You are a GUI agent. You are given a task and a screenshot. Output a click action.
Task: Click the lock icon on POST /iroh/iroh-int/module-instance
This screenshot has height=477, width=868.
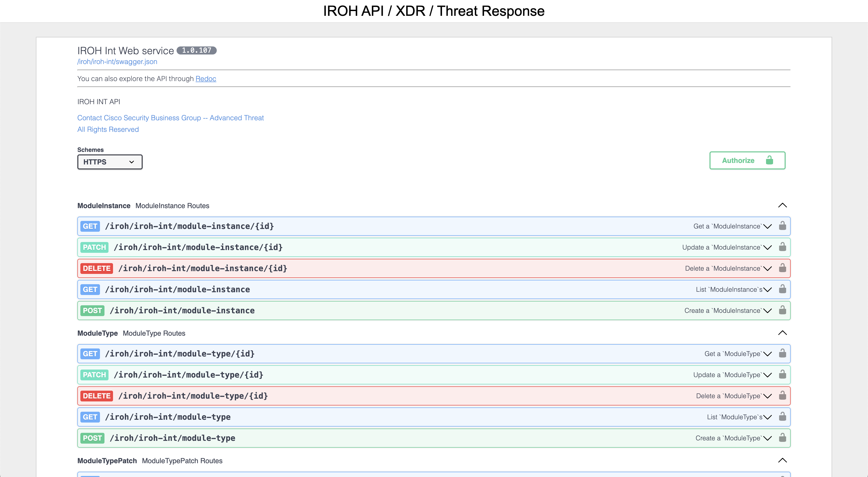point(783,310)
